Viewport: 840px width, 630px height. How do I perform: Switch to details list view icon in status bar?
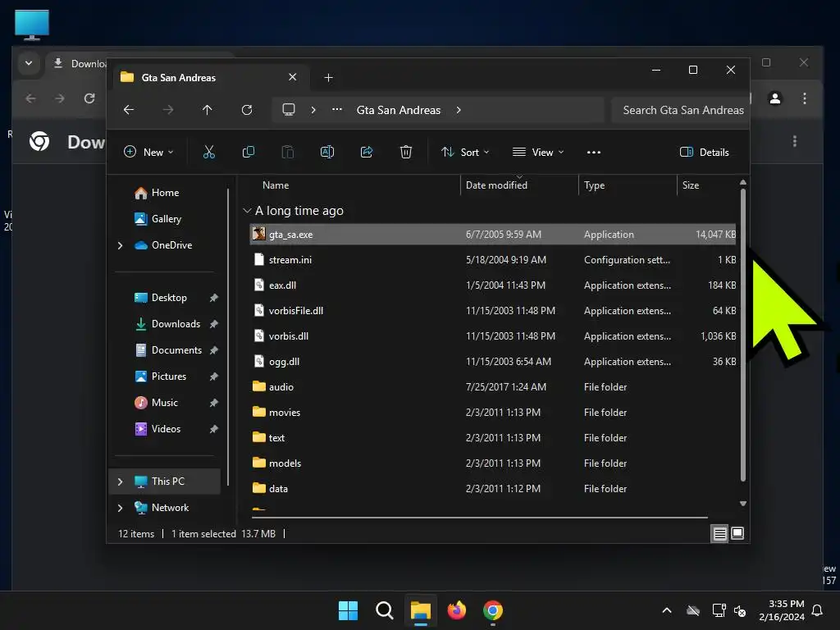[719, 533]
